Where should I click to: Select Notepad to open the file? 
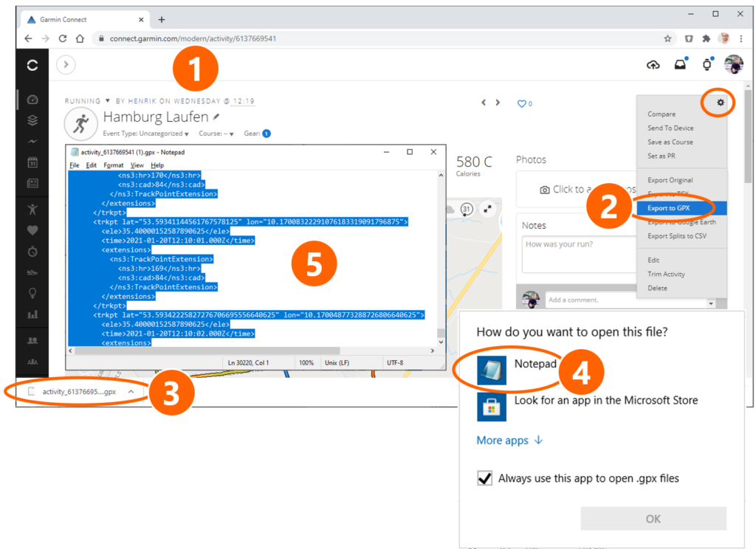[518, 370]
